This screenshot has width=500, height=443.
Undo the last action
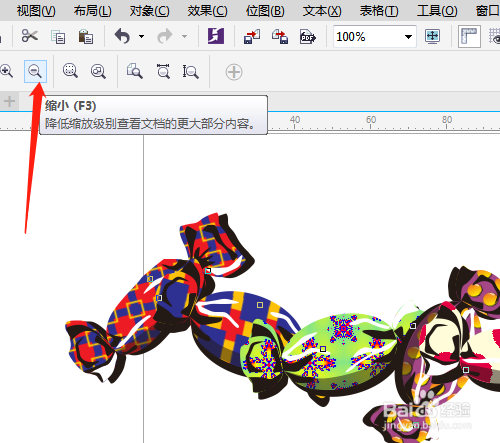[122, 36]
